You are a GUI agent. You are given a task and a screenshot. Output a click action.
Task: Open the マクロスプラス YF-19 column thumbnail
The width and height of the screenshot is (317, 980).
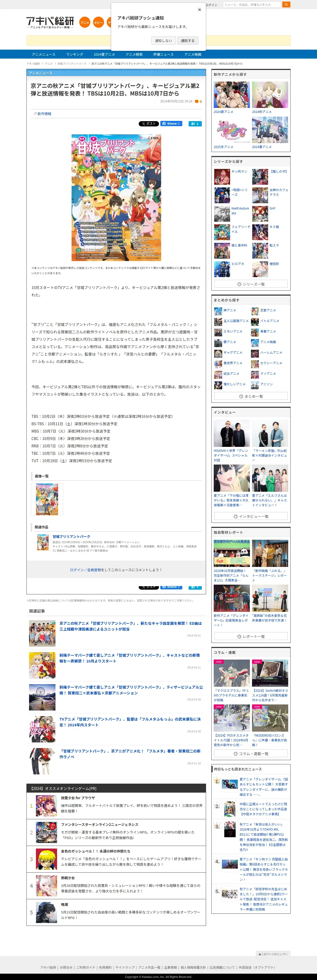[x=232, y=673]
